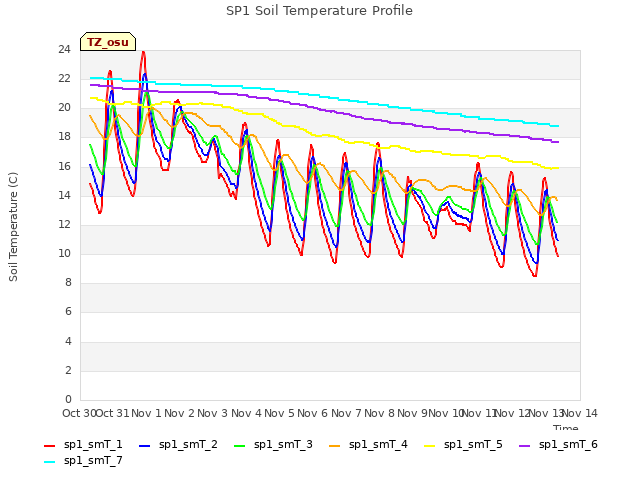The image size is (640, 480).
Task: Click the red sp1_smT_1 legend swatch
Action: (49, 446)
